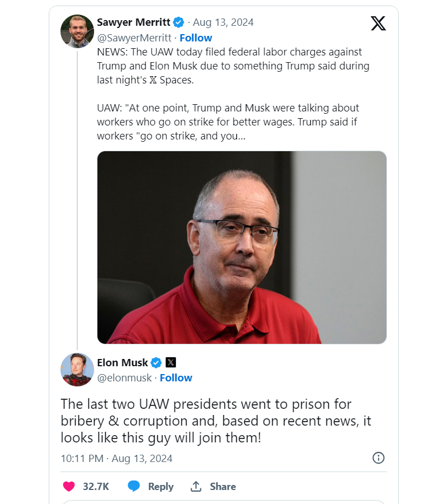Viewport: 448px width, 504px height.
Task: Click the X logo in top right corner
Action: click(379, 24)
